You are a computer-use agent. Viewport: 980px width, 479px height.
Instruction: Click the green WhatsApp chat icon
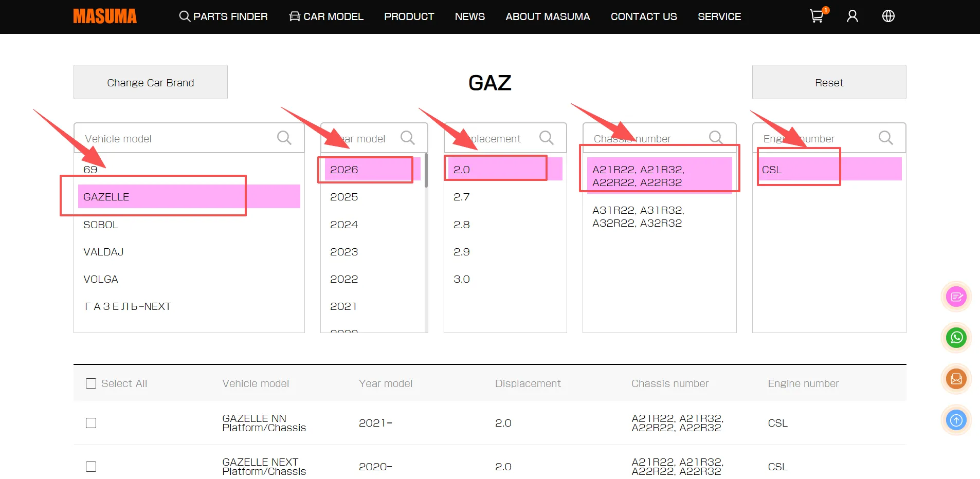(956, 338)
